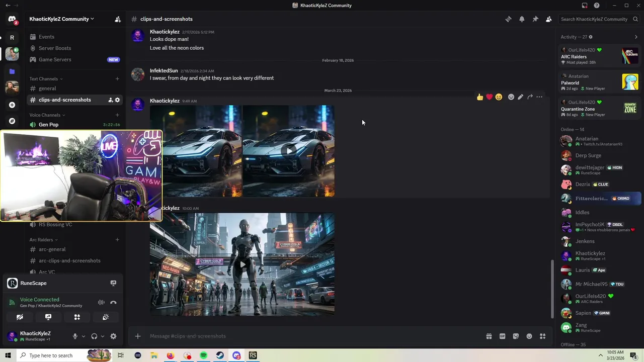Open notification settings bell icon
The width and height of the screenshot is (644, 362).
[522, 19]
